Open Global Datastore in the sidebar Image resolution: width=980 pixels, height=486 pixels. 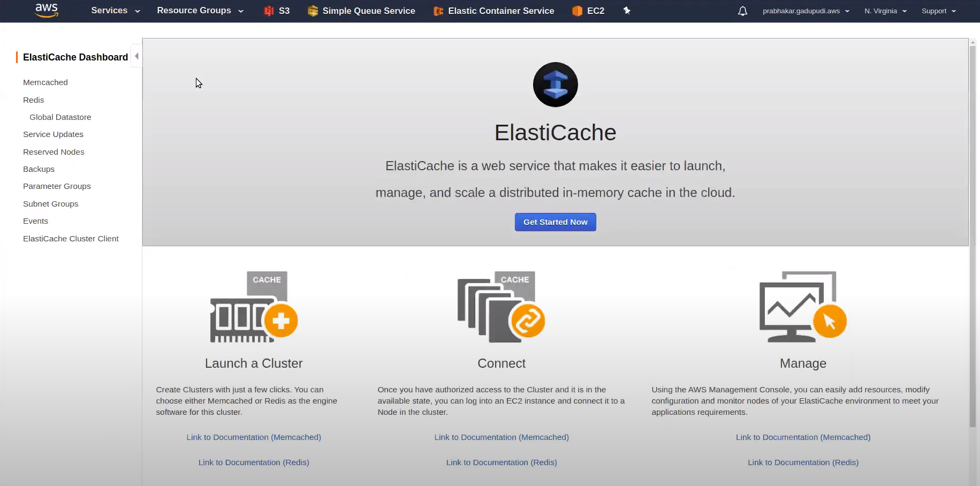[60, 117]
